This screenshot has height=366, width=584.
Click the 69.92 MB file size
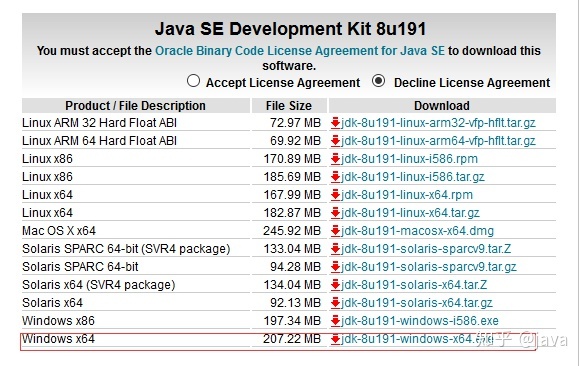pos(295,141)
